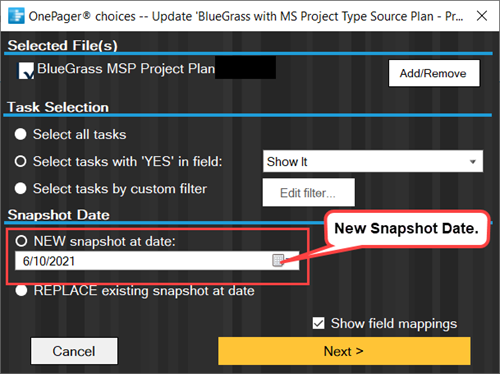The height and width of the screenshot is (374, 500).
Task: Toggle the BlueGrass MSP Project Plan checkbox
Action: pyautogui.click(x=26, y=70)
